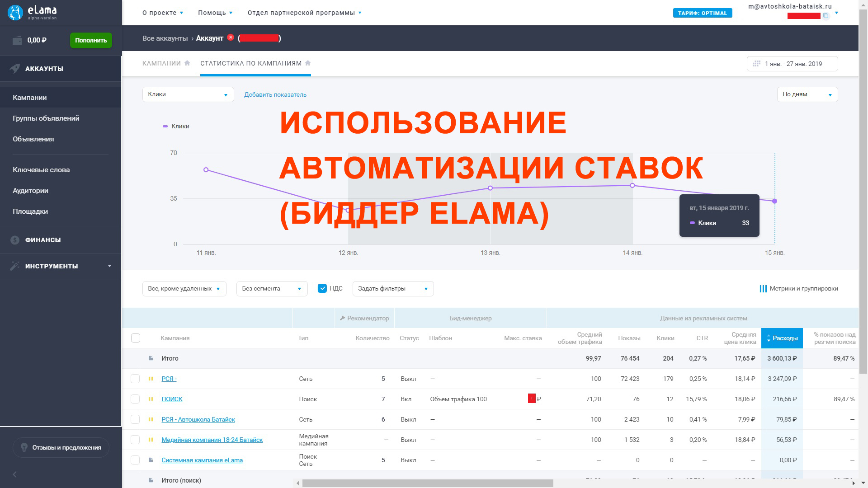Screen dimensions: 868x488
Task: Click the calendar icon in the date range selector
Action: click(756, 63)
